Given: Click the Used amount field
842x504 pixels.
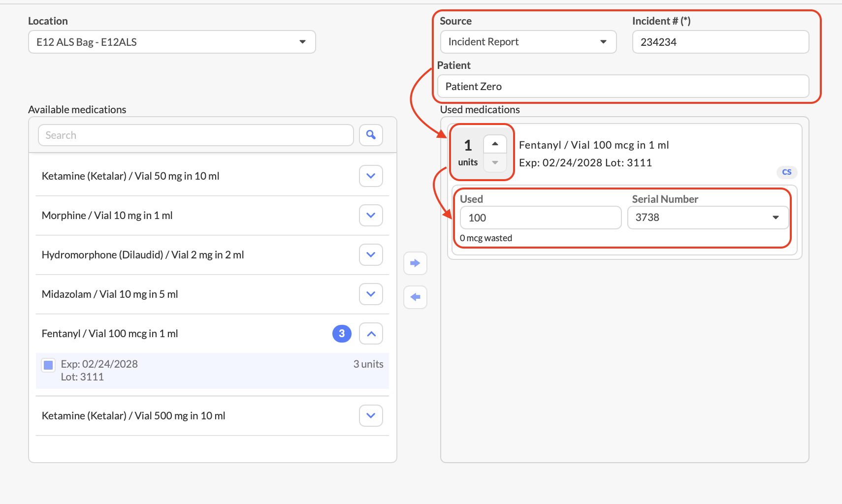Looking at the screenshot, I should coord(540,218).
